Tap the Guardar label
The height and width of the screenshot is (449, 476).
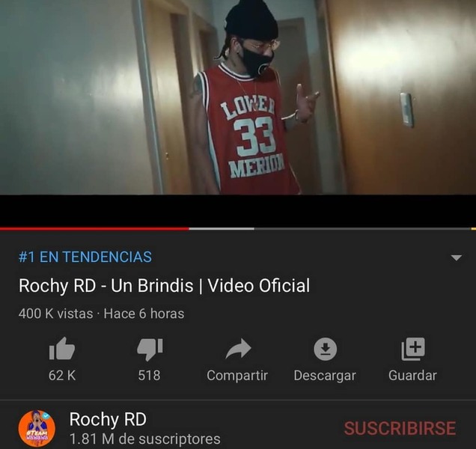coord(412,376)
